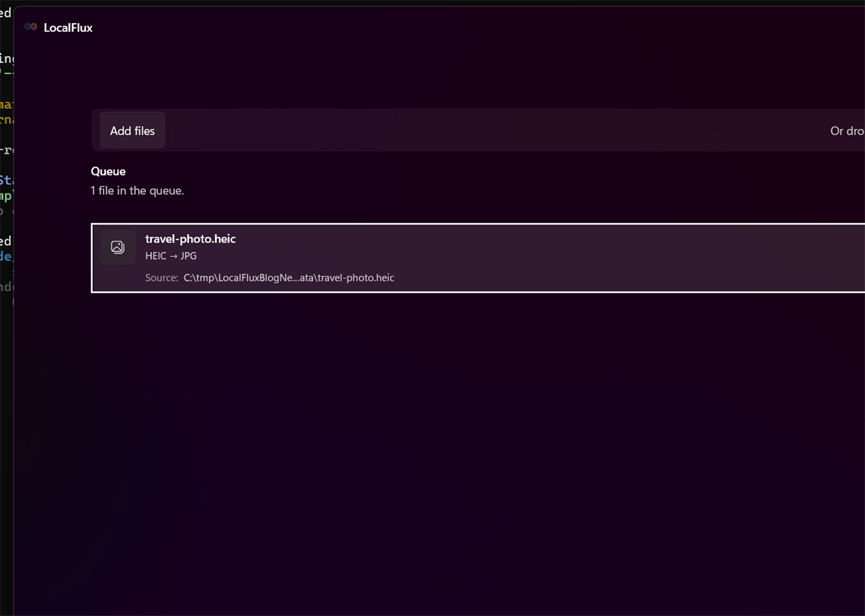Click the travel-photo.heic file name
The image size is (865, 616).
click(190, 239)
